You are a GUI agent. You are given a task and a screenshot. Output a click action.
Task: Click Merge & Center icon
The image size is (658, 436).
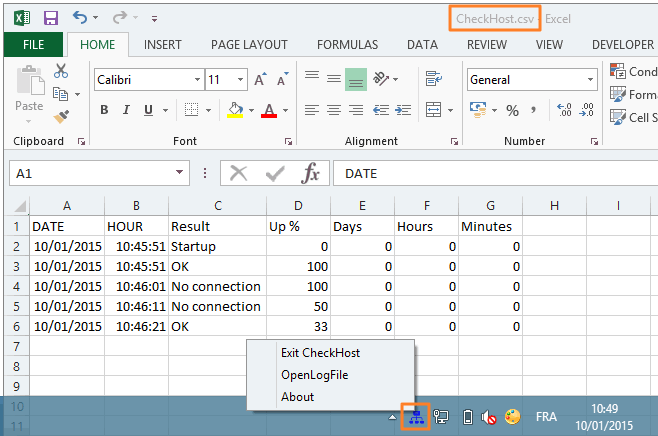pos(433,110)
